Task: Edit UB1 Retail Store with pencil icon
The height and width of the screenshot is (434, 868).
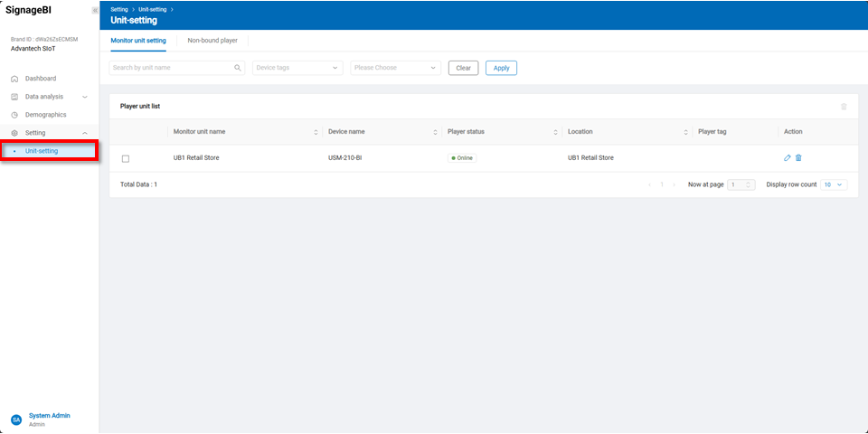Action: pos(787,158)
